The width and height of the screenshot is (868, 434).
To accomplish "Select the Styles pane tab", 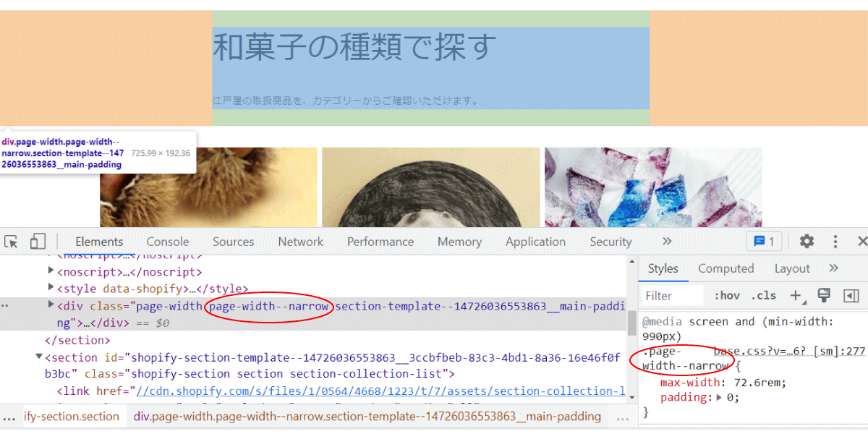I will tap(663, 268).
